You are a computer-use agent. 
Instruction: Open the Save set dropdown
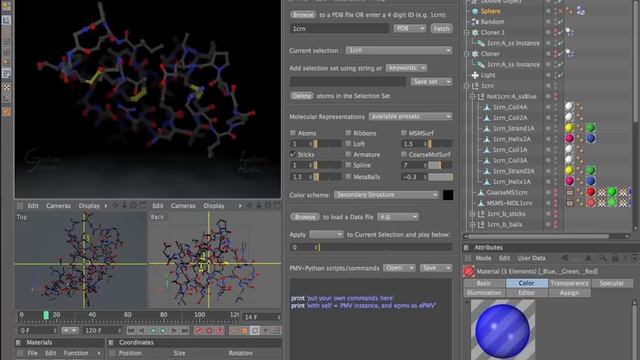[x=431, y=82]
